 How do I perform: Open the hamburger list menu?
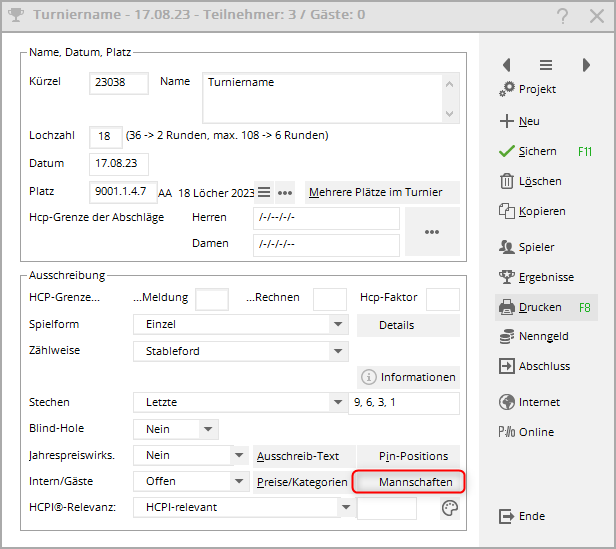tap(264, 192)
